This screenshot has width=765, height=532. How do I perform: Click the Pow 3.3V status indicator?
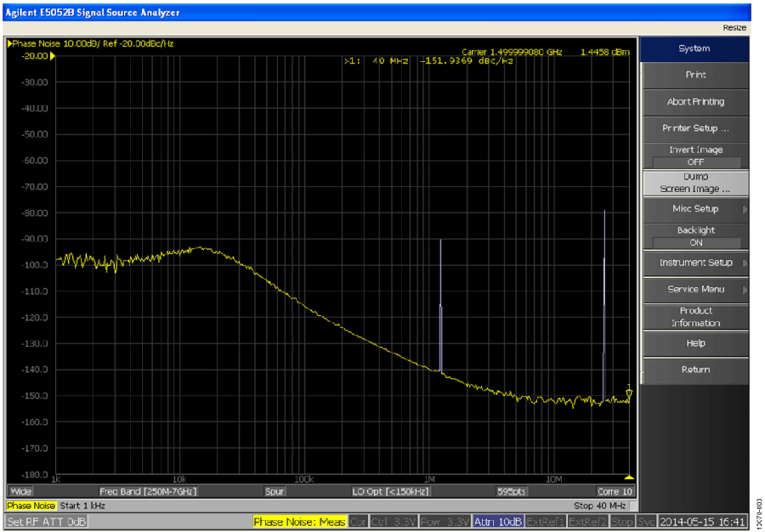click(444, 522)
